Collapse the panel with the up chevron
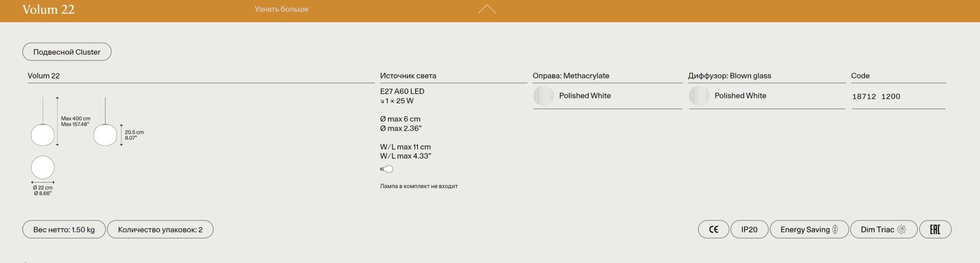Image resolution: width=980 pixels, height=263 pixels. click(486, 9)
